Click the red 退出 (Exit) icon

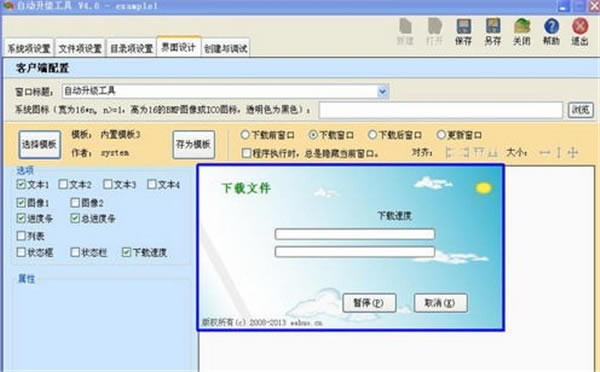(x=580, y=26)
